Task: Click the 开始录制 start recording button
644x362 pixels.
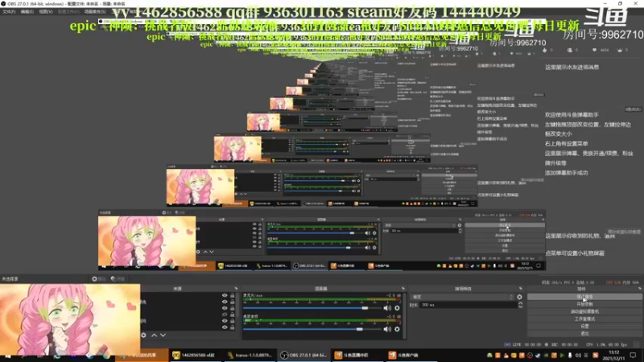Action: (x=584, y=304)
